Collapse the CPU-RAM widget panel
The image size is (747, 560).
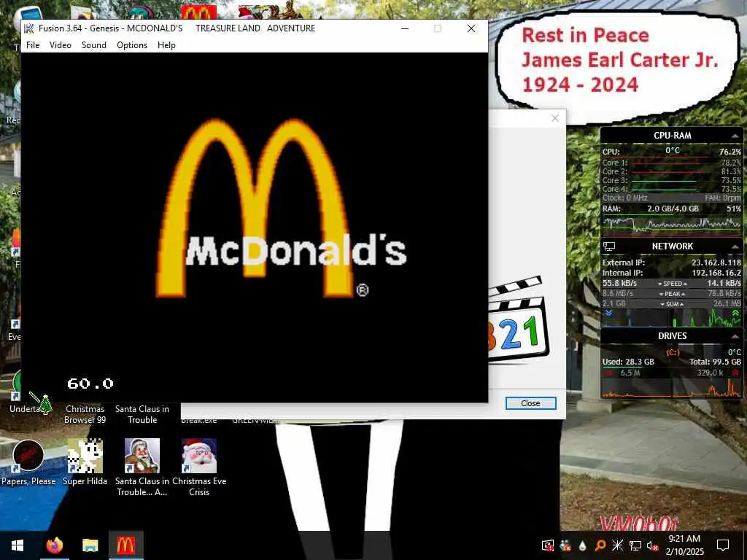point(735,136)
